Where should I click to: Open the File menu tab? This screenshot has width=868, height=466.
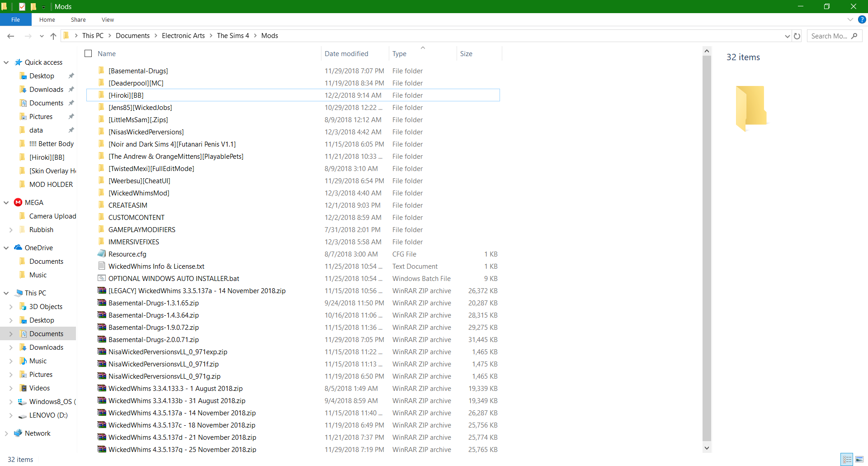(16, 19)
